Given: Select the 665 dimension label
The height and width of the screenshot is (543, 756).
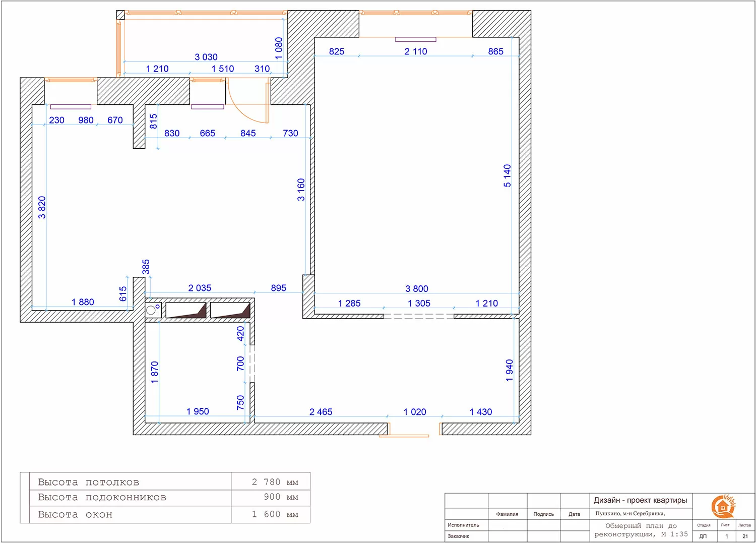Looking at the screenshot, I should pos(208,133).
